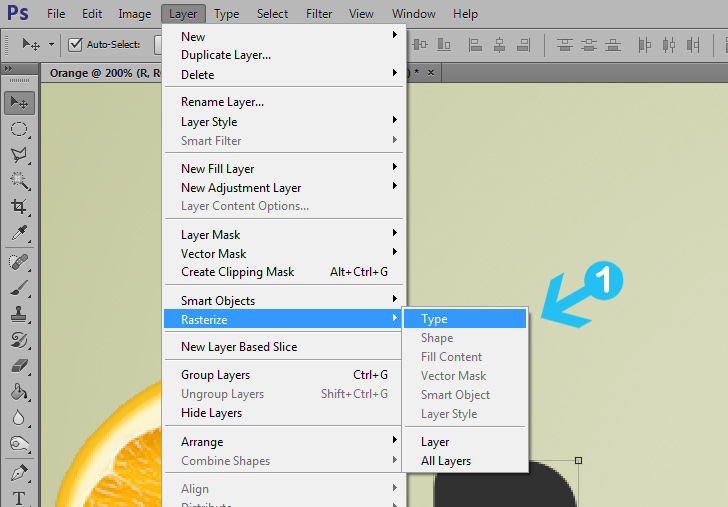
Task: Expand the Vector Mask submenu
Action: coord(395,252)
